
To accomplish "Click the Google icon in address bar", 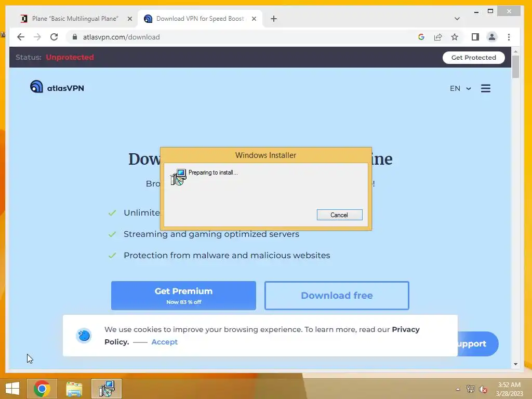I will [x=421, y=37].
